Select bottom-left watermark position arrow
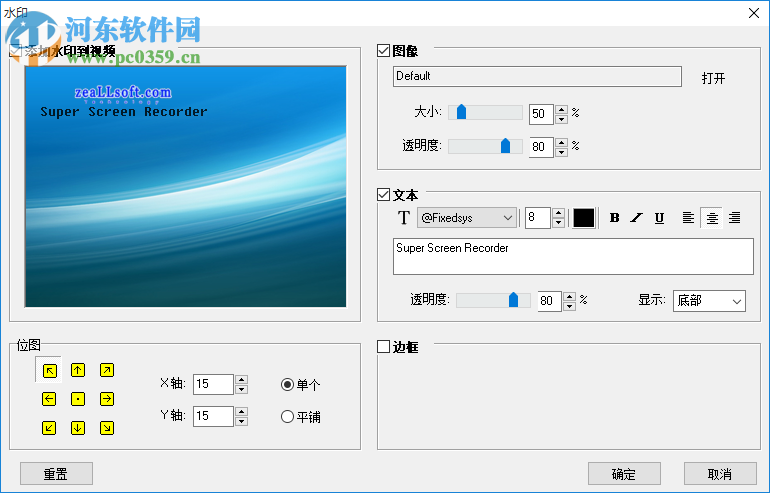Image resolution: width=770 pixels, height=493 pixels. [x=49, y=428]
